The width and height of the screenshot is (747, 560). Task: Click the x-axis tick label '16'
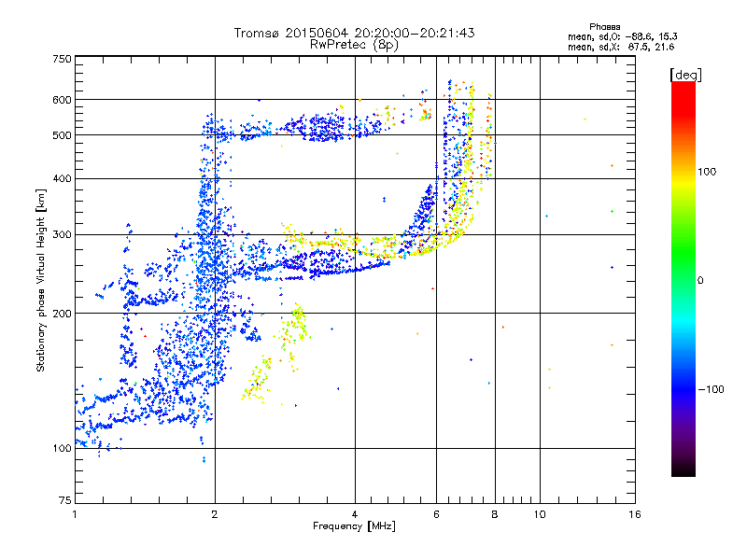click(635, 514)
